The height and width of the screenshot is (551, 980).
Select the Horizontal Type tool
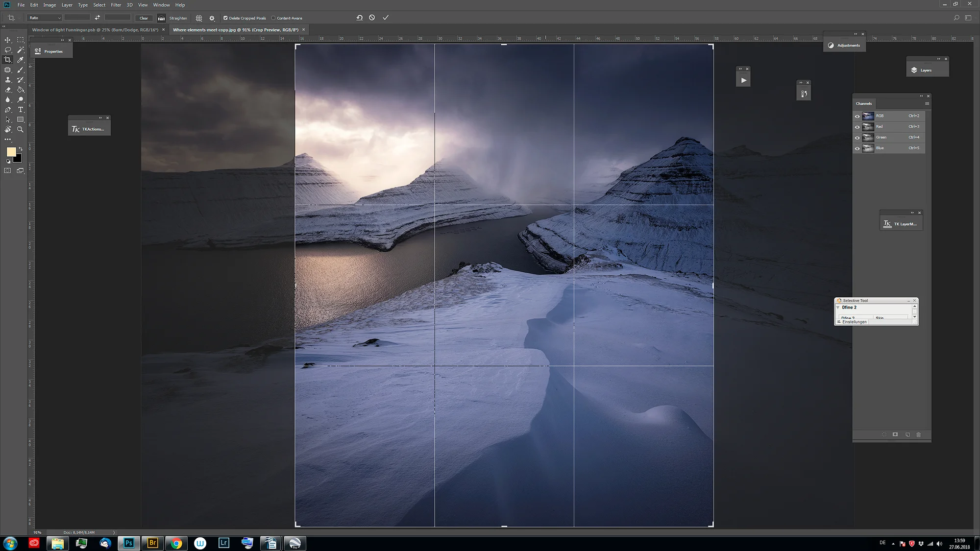click(21, 110)
